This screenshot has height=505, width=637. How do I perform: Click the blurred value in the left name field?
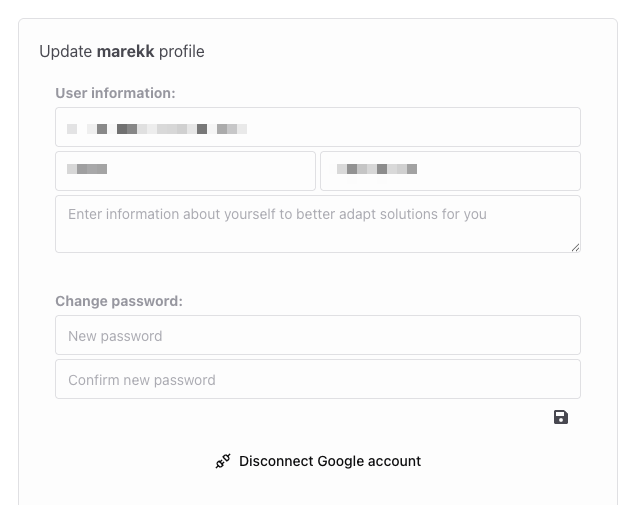tap(87, 170)
